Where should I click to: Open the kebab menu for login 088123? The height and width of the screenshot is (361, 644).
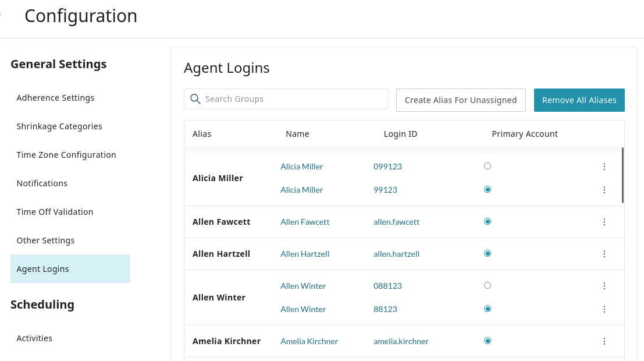point(604,286)
